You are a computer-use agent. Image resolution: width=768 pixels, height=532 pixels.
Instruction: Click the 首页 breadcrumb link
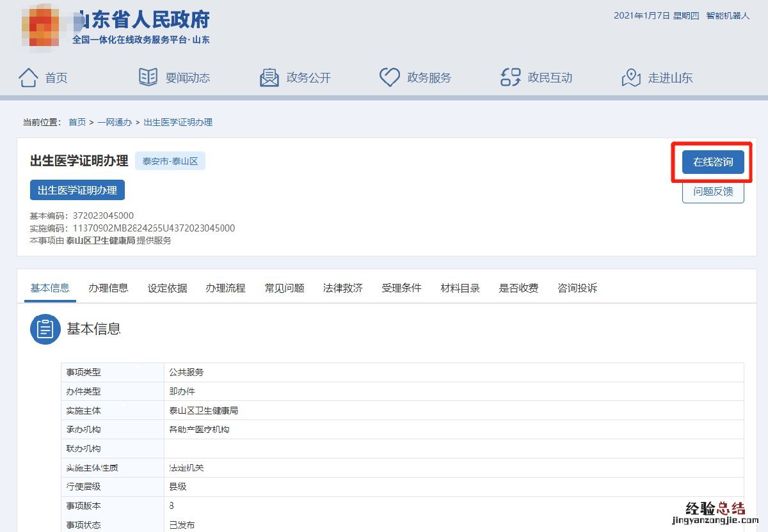click(77, 122)
